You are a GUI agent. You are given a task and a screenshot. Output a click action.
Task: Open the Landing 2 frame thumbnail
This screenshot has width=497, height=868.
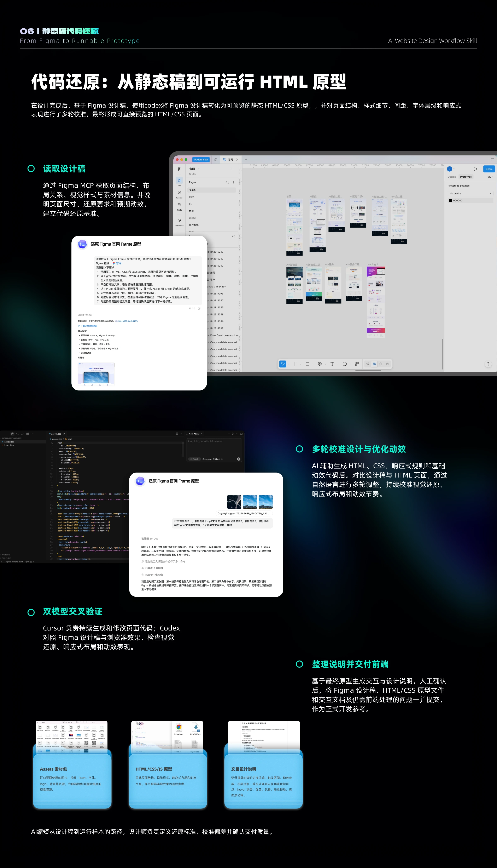pos(376,302)
